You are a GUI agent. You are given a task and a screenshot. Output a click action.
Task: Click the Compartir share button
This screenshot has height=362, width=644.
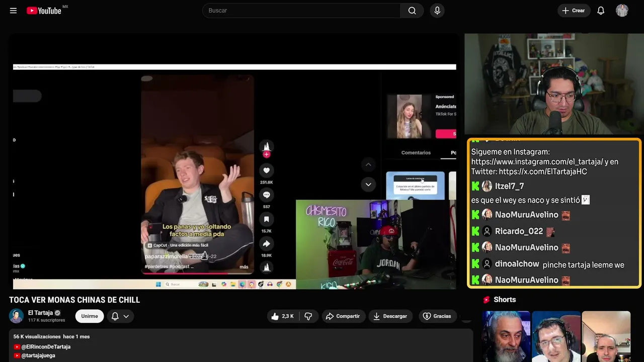343,316
